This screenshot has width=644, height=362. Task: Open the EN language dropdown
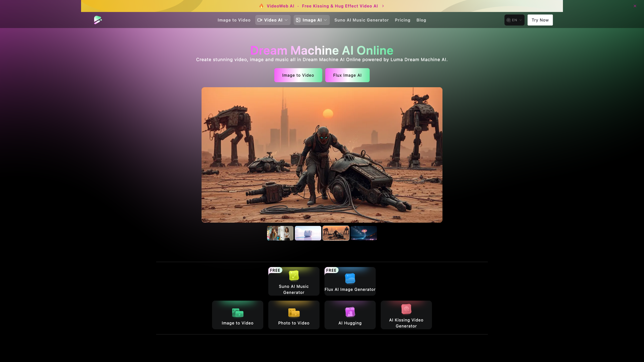tap(514, 20)
